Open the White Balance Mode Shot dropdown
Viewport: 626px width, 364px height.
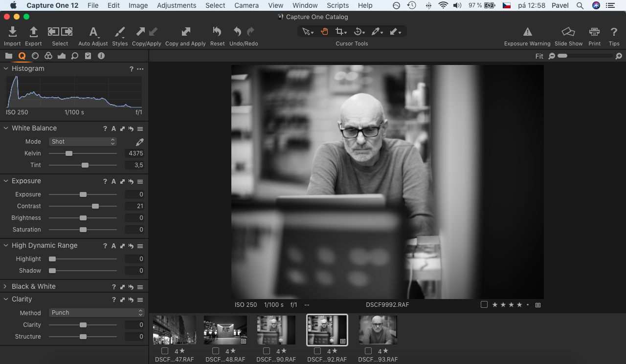click(82, 141)
